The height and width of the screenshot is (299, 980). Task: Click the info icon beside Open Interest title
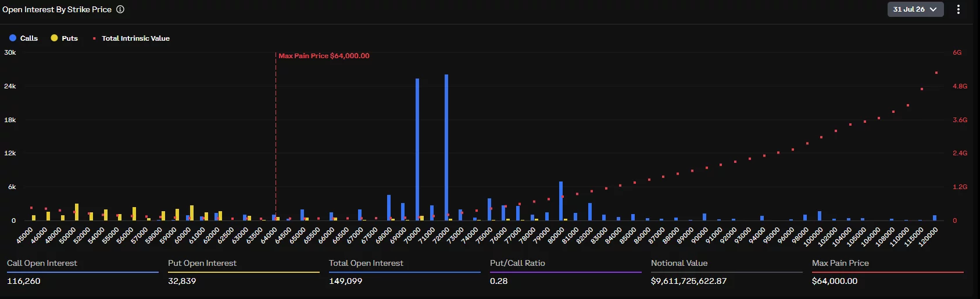120,9
